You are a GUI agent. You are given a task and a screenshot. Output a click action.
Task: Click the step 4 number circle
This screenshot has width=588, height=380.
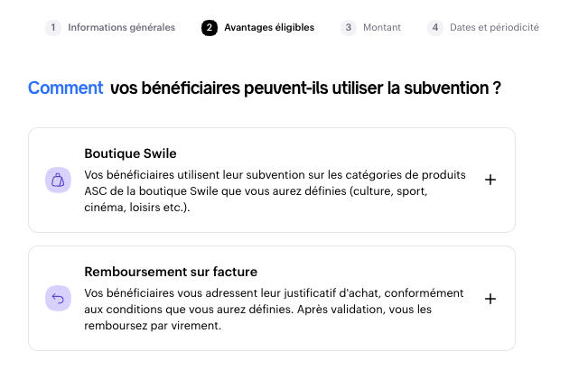pyautogui.click(x=435, y=28)
